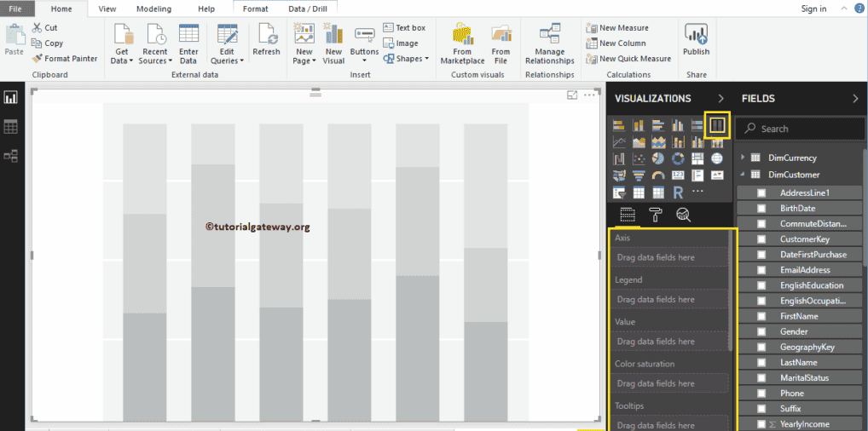The height and width of the screenshot is (431, 868).
Task: Collapse the Visualizations pane chevron
Action: (720, 99)
